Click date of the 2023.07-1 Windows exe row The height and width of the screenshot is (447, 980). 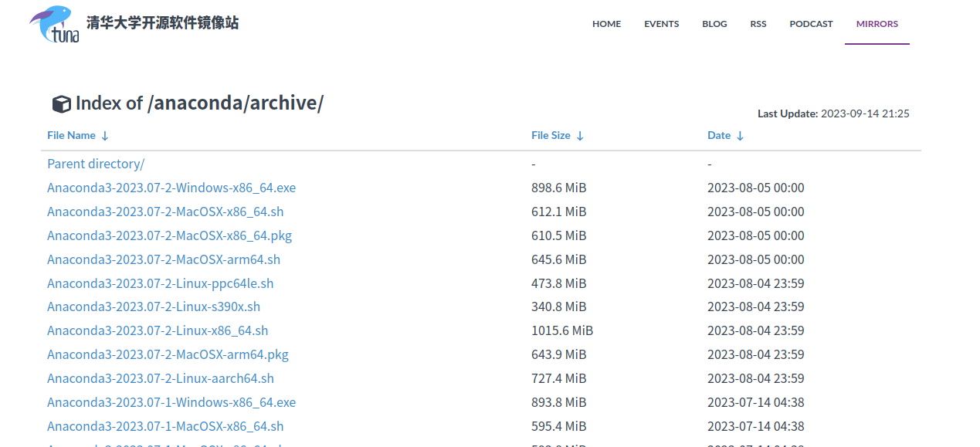pos(756,402)
